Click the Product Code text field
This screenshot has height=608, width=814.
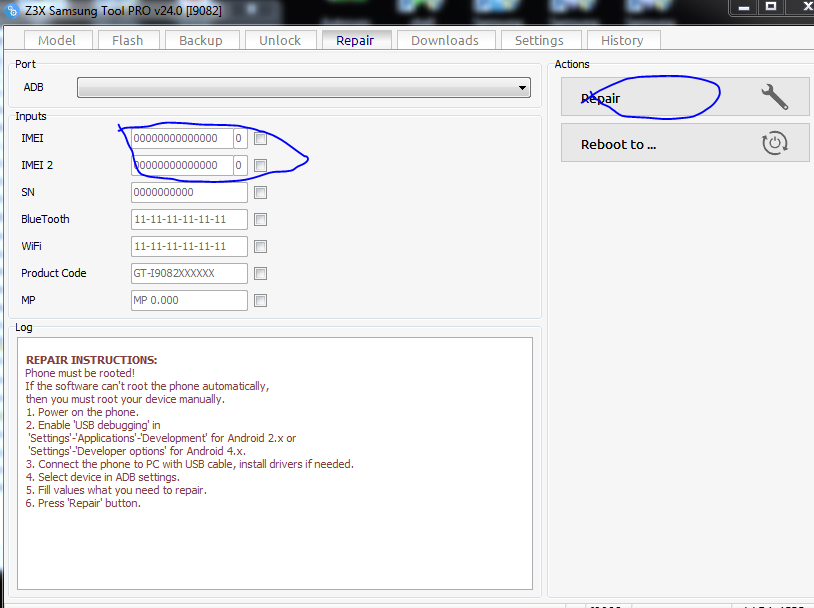[189, 274]
